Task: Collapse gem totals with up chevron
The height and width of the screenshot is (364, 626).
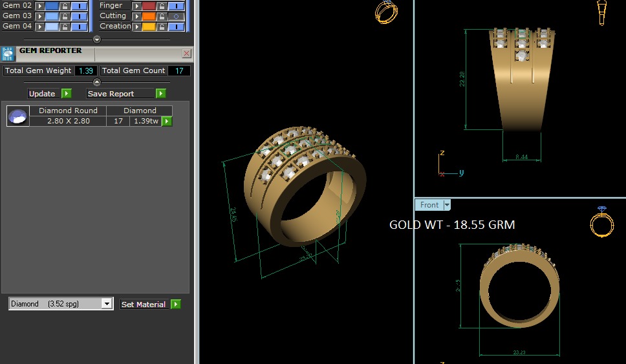Action: click(x=96, y=82)
